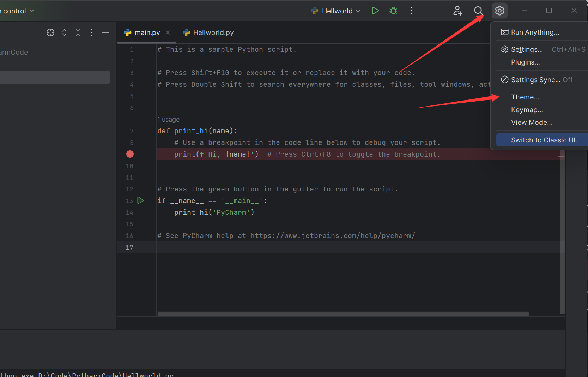The image size is (588, 377).
Task: Run the Hellworld configuration
Action: point(375,11)
